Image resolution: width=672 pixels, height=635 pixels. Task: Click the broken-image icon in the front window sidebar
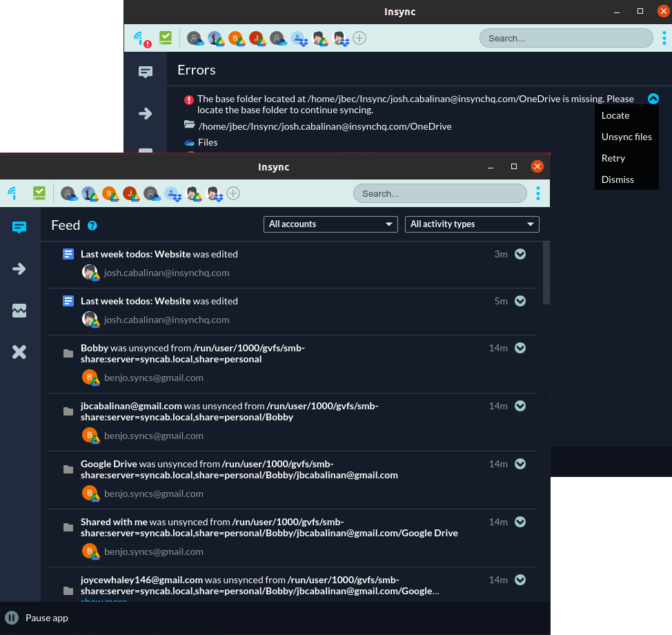pyautogui.click(x=19, y=311)
